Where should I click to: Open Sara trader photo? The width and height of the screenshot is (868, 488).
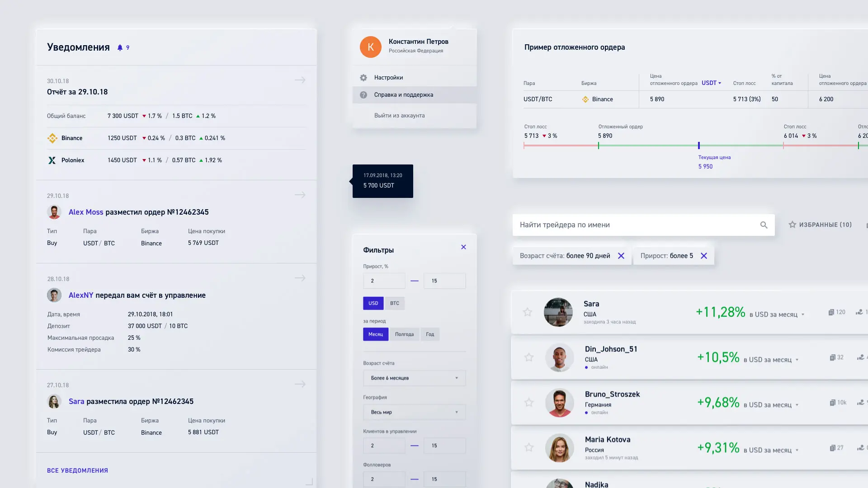[x=558, y=312]
